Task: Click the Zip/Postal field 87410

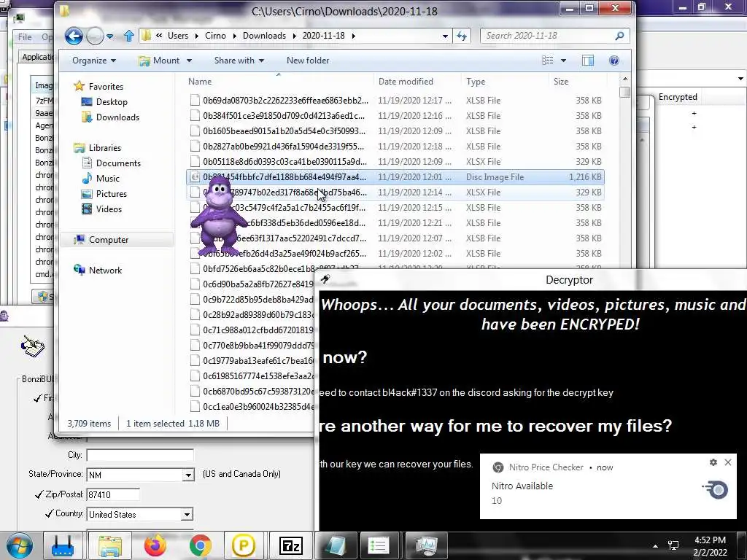Action: pos(113,494)
